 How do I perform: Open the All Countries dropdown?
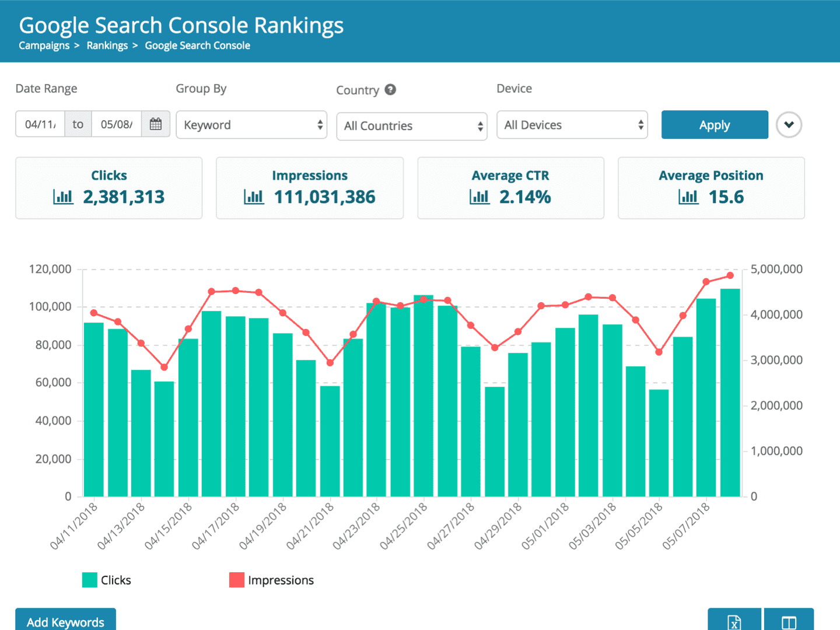point(411,126)
